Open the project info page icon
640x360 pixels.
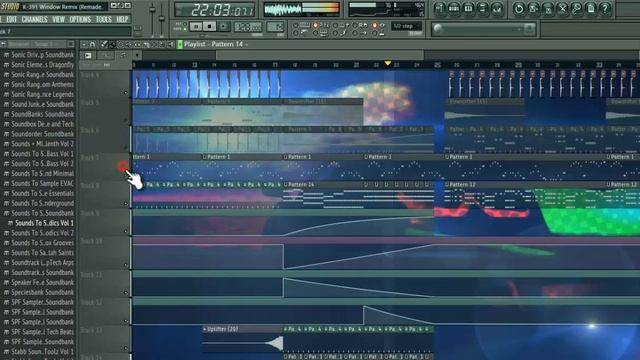pyautogui.click(x=591, y=9)
